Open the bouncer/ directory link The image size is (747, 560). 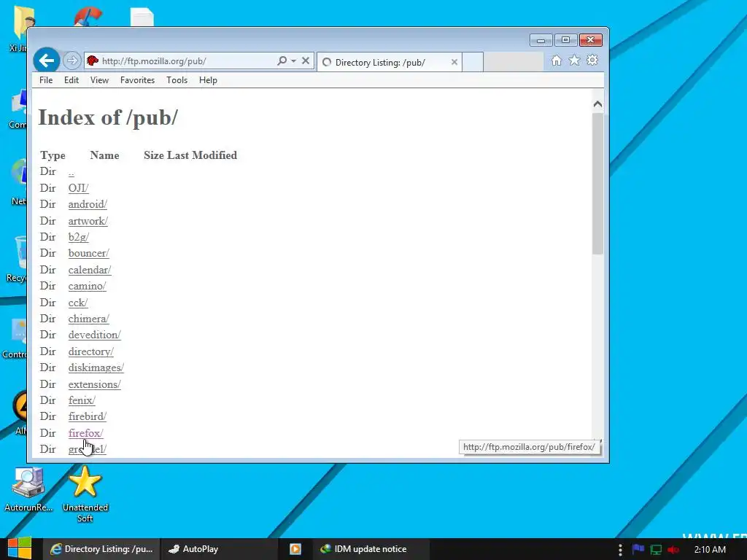[x=88, y=253]
